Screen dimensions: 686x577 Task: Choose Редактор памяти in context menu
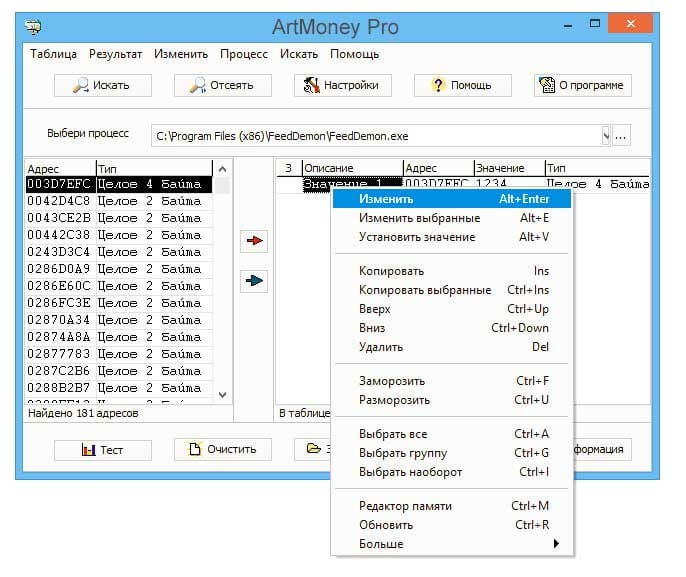pyautogui.click(x=452, y=506)
